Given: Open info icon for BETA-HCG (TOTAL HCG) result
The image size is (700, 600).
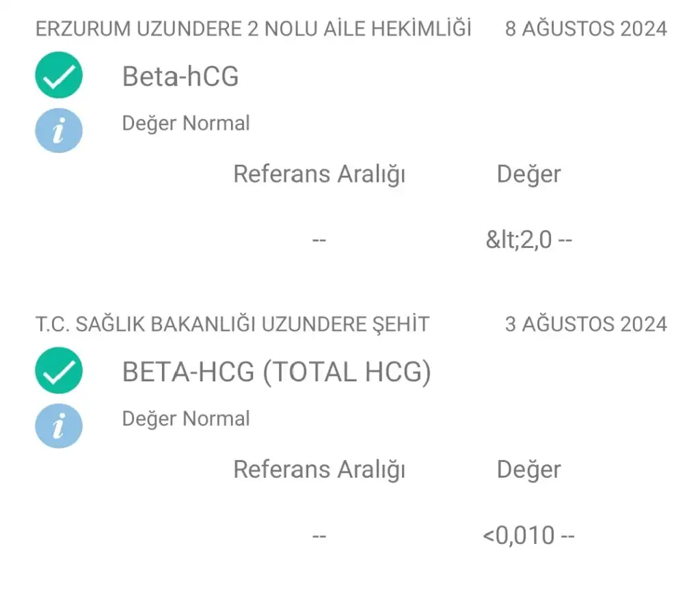Looking at the screenshot, I should [59, 425].
